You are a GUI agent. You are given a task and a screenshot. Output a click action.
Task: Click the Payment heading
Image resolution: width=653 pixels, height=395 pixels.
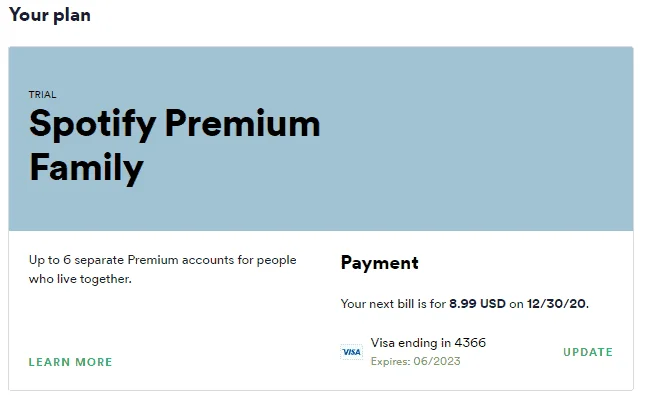click(379, 263)
